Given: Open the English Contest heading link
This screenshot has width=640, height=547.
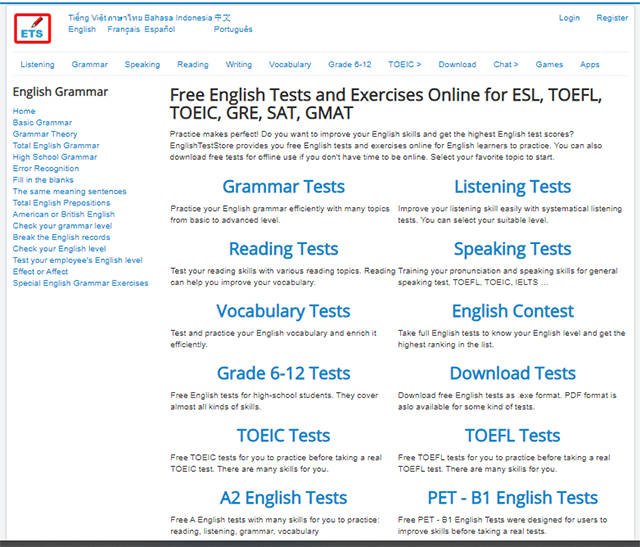Looking at the screenshot, I should pos(513,311).
